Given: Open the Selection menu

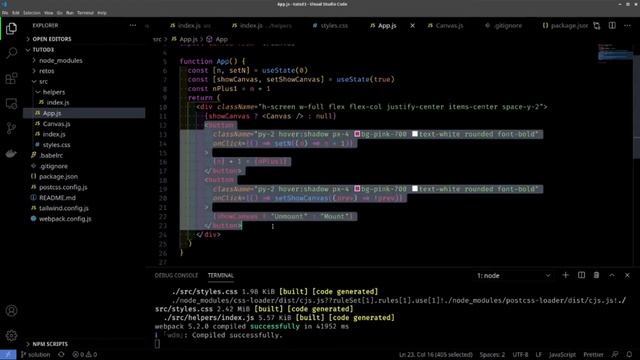Looking at the screenshot, I should [31, 13].
